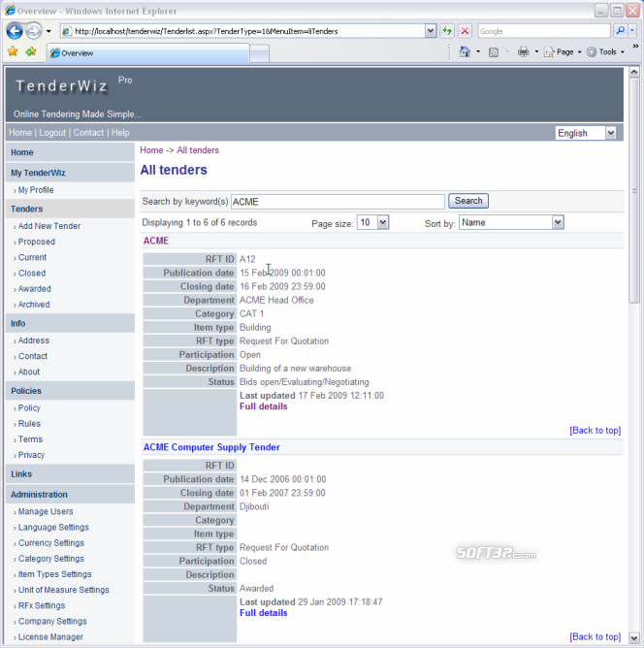Click the search magnifier icon

coord(619,31)
